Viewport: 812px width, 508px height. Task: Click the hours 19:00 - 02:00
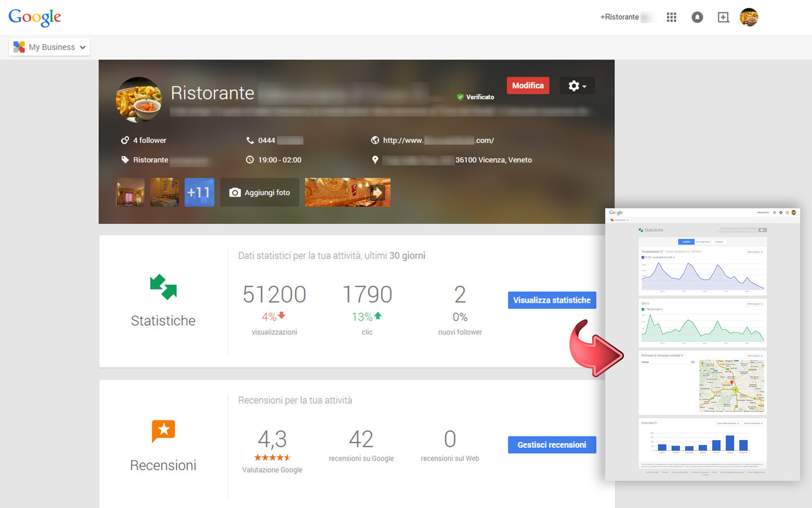point(280,160)
